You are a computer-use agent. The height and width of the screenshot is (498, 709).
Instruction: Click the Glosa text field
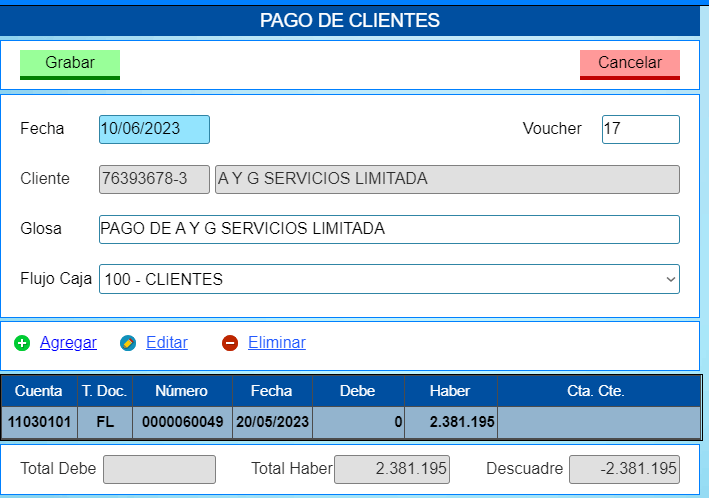coord(389,229)
